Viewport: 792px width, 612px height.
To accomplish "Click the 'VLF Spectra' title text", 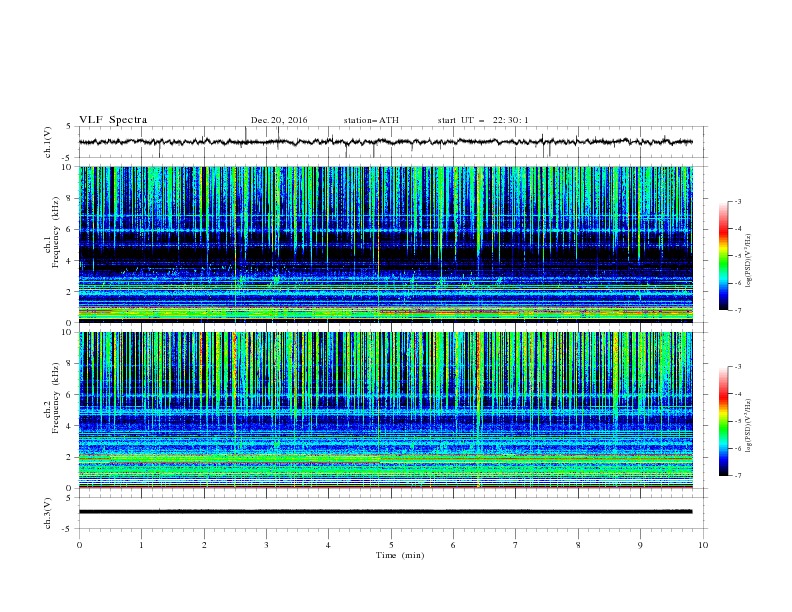I will click(113, 120).
